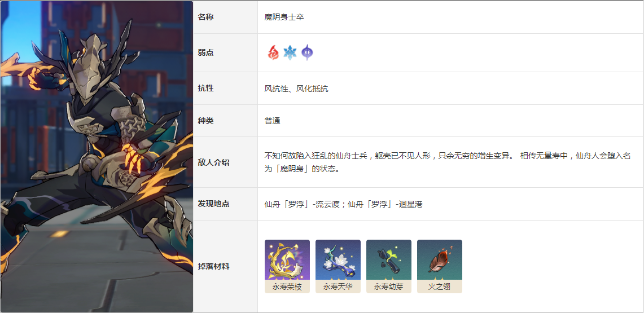
Task: Select the type value 普通
Action: pyautogui.click(x=272, y=121)
